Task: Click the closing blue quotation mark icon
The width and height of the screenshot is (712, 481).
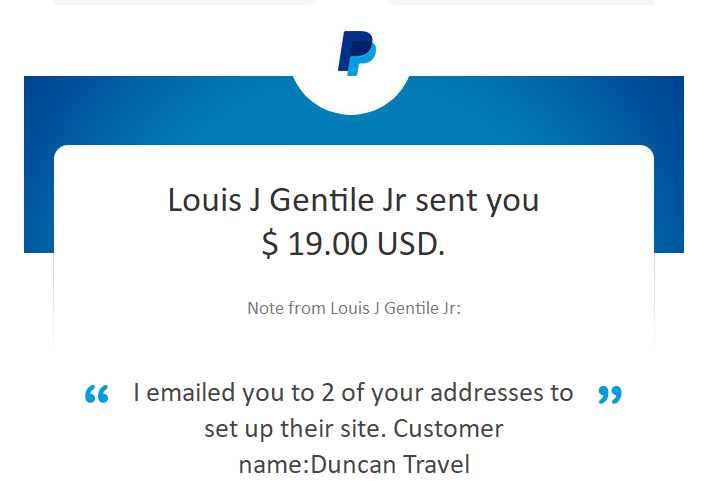Action: 610,394
